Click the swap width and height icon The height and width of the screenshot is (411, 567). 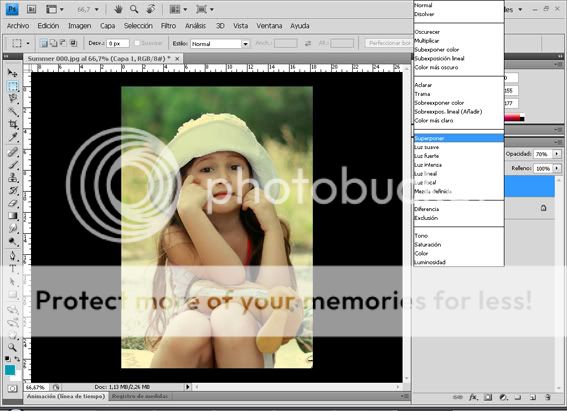308,43
